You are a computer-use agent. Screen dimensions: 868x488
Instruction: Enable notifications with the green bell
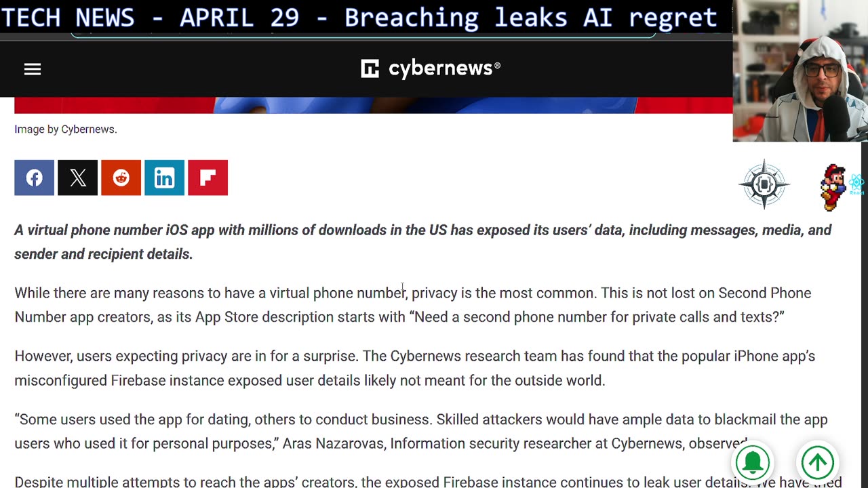(x=753, y=463)
